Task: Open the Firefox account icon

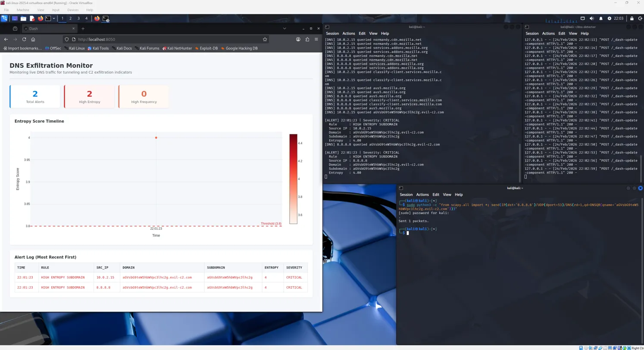Action: pos(298,39)
